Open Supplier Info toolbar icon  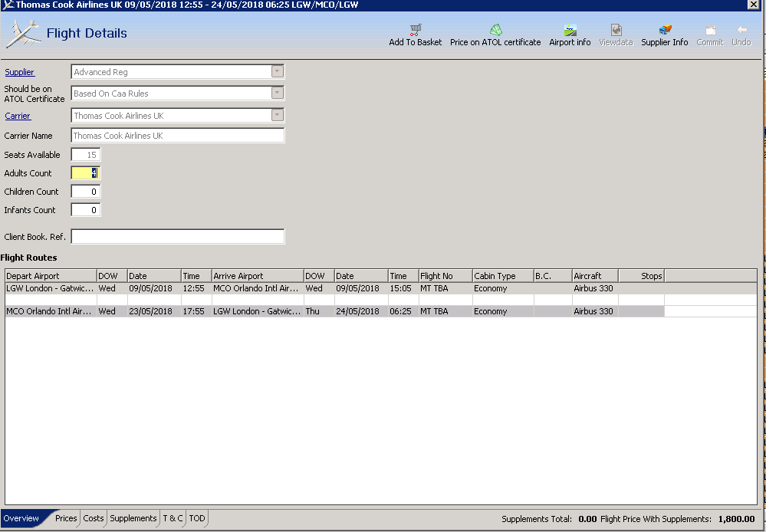665,30
